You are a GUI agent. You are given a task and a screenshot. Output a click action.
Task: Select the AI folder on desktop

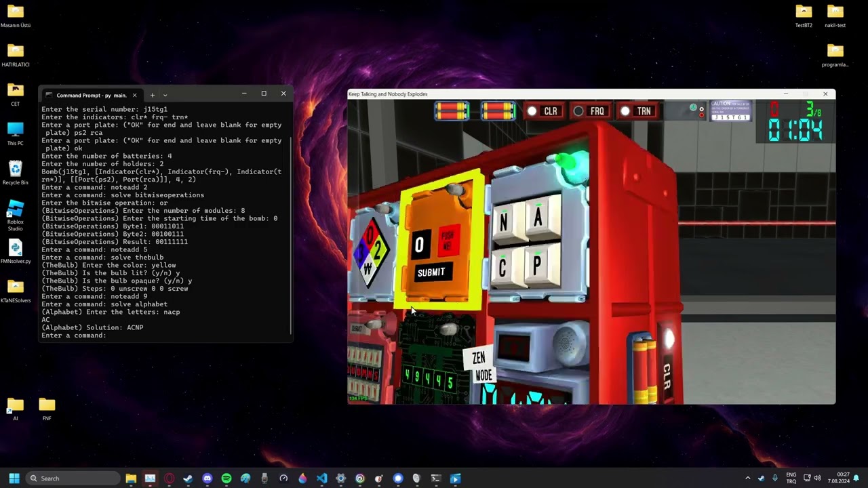tap(15, 409)
